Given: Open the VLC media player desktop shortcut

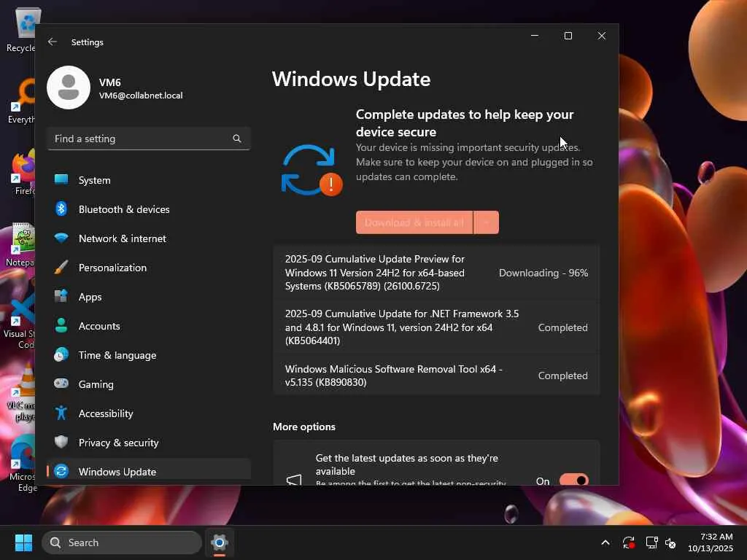Looking at the screenshot, I should [x=22, y=393].
